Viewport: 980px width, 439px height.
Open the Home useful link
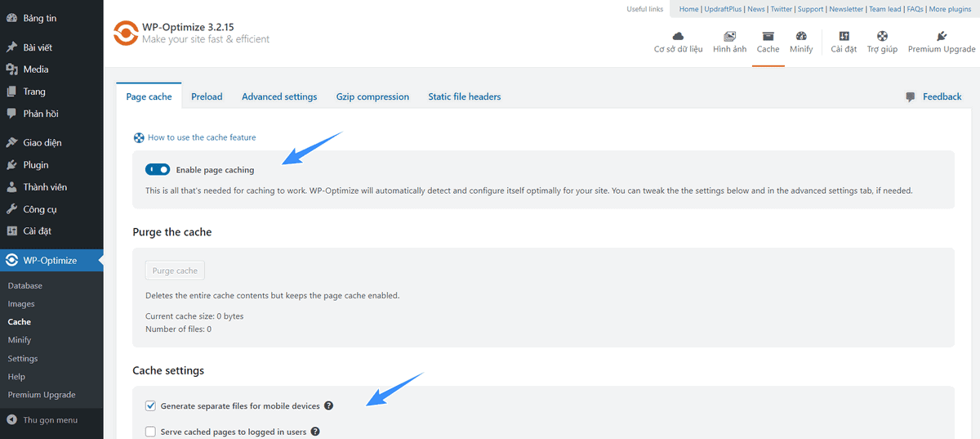[x=688, y=9]
